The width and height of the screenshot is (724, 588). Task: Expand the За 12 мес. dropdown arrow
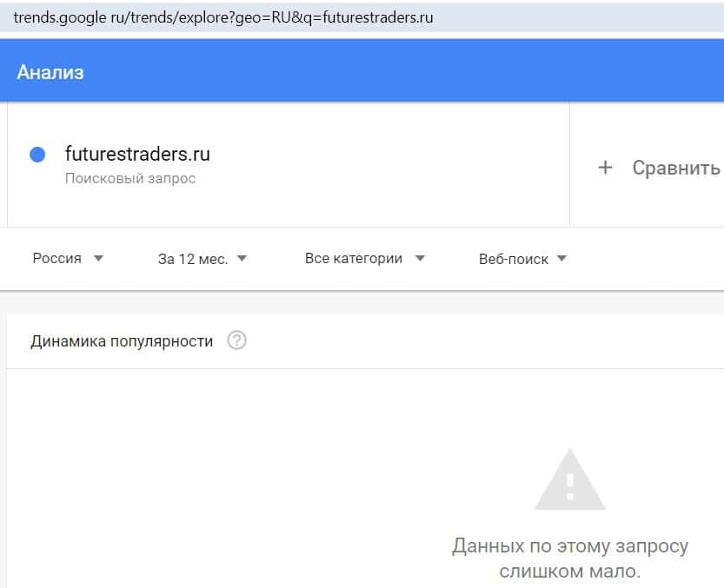[x=242, y=258]
